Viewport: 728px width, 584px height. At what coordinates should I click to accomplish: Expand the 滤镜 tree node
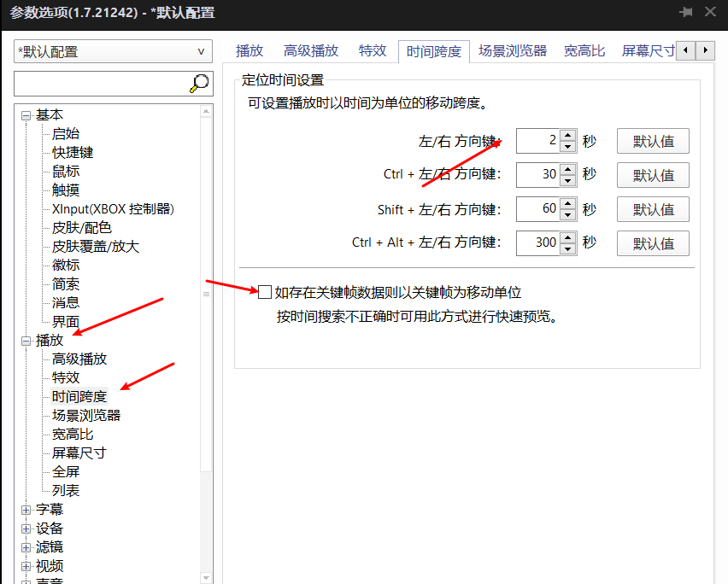(26, 547)
